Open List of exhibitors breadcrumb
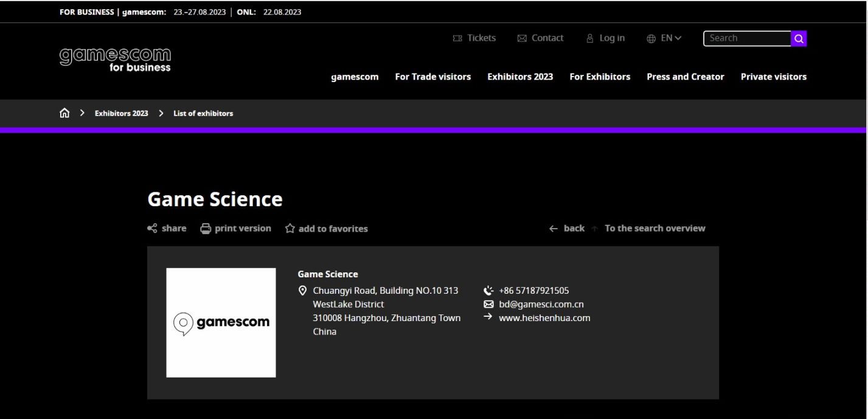868x419 pixels. pos(203,113)
